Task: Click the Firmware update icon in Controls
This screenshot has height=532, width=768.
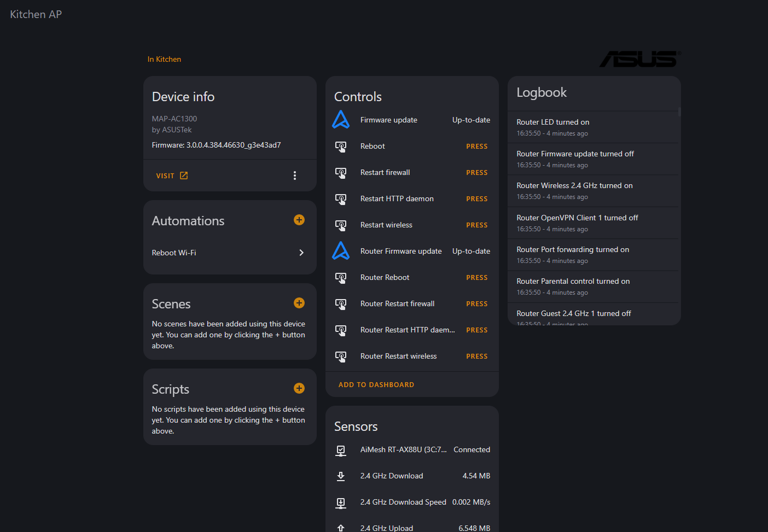Action: (x=341, y=120)
